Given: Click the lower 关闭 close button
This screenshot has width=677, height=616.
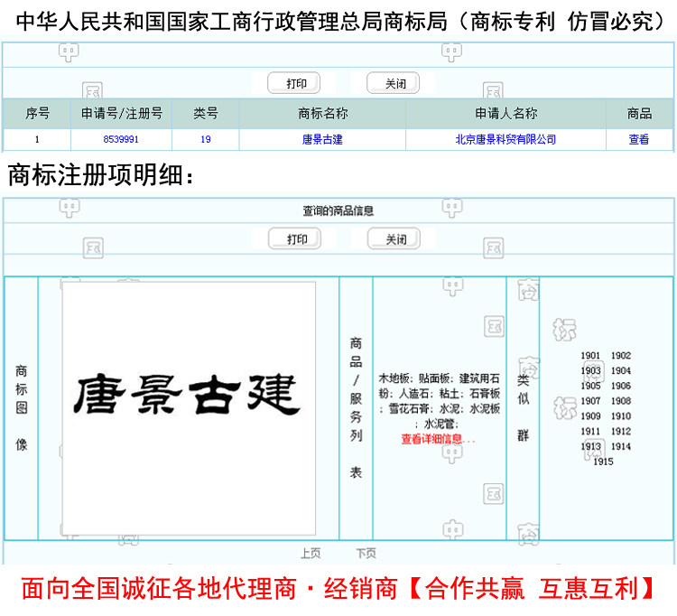Looking at the screenshot, I should pos(394,238).
